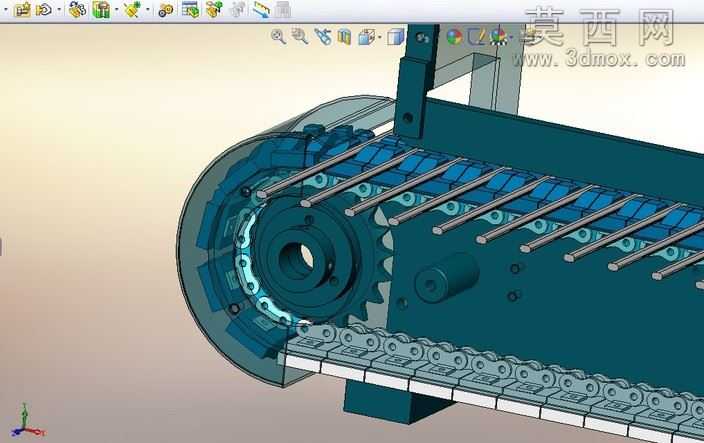Expand the dropdown beside Smart Fasteners icon

pos(117,9)
